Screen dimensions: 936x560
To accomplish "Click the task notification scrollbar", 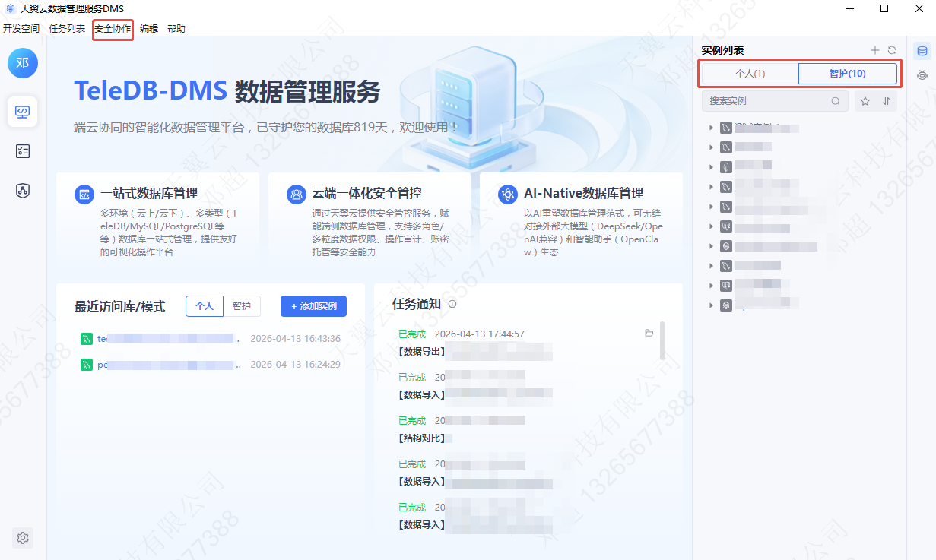I will tap(662, 340).
